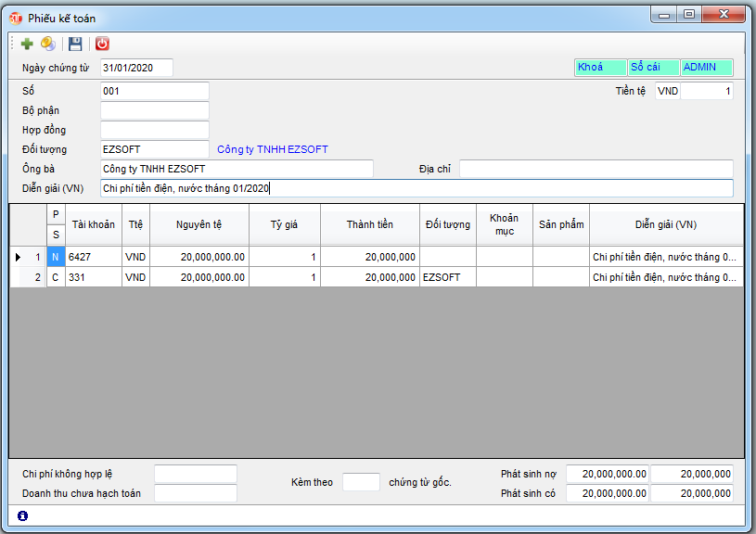Click Nguyên tệ amount in the 331 row

pyautogui.click(x=199, y=277)
